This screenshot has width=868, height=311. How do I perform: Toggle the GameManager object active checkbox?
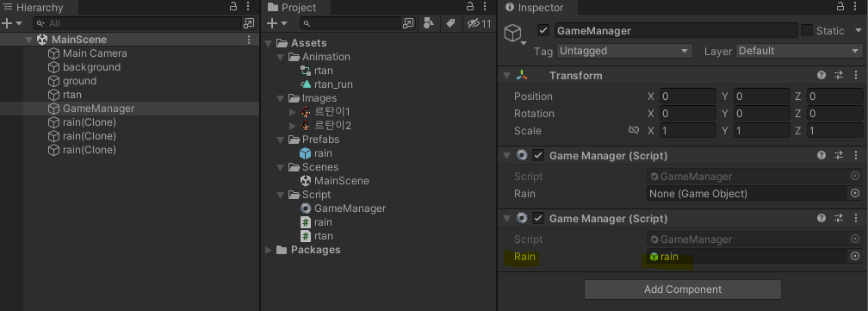pos(543,30)
